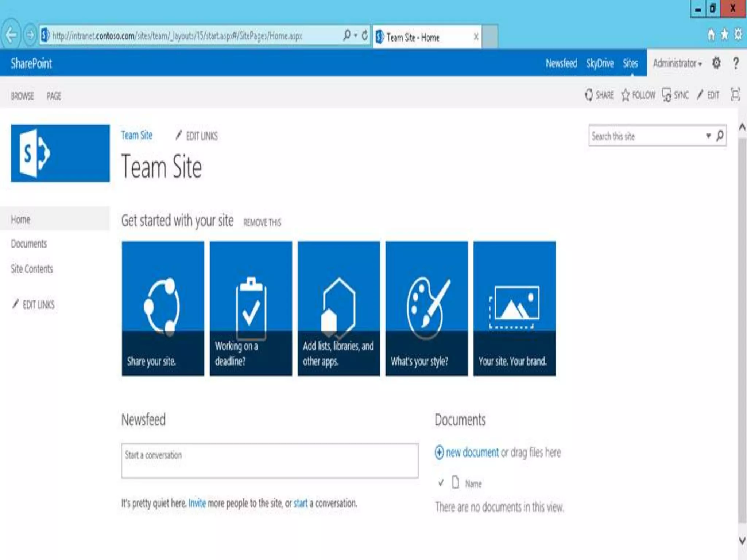Open the address bar search dropdown arrow
Viewport: 747px width, 560px height.
coord(356,35)
